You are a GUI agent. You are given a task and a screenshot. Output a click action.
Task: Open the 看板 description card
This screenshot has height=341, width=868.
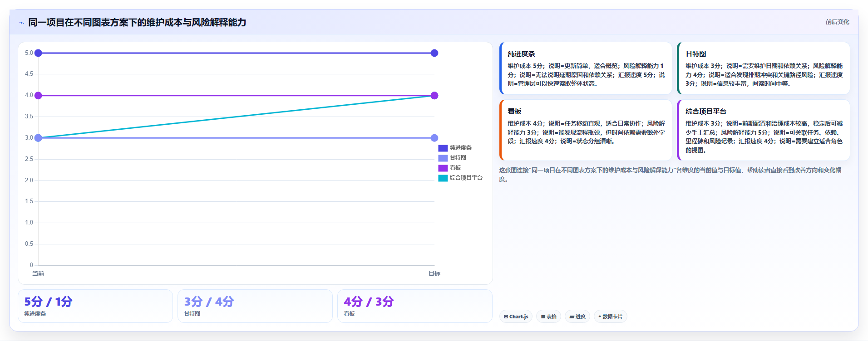586,130
